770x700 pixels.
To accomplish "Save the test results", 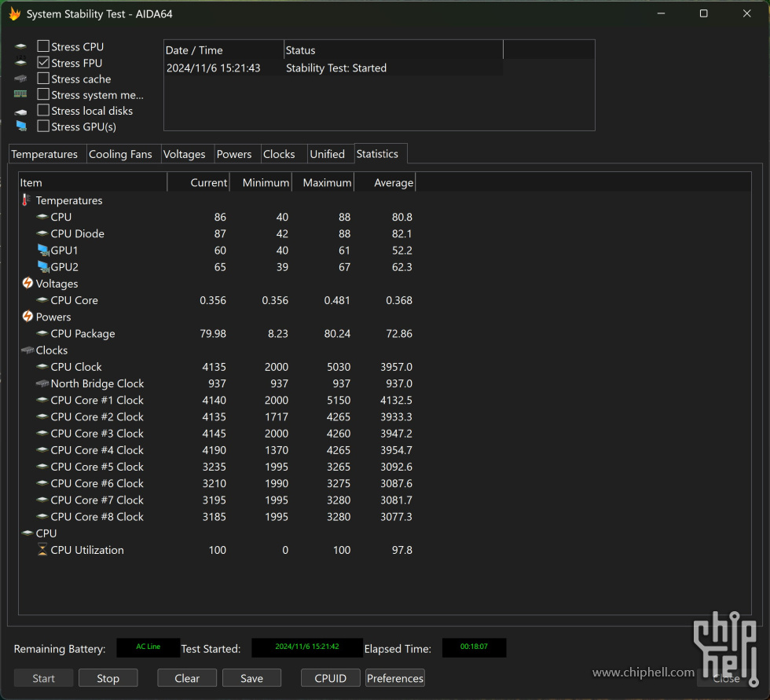I will (251, 678).
